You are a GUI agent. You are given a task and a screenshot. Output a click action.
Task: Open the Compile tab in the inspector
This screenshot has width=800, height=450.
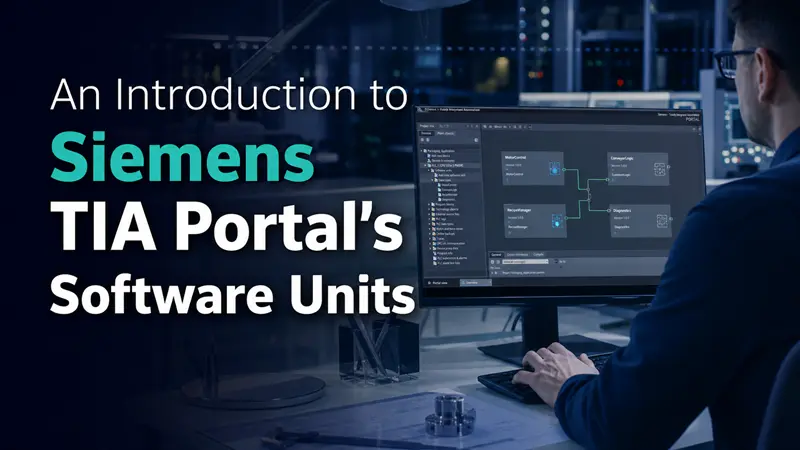[538, 255]
